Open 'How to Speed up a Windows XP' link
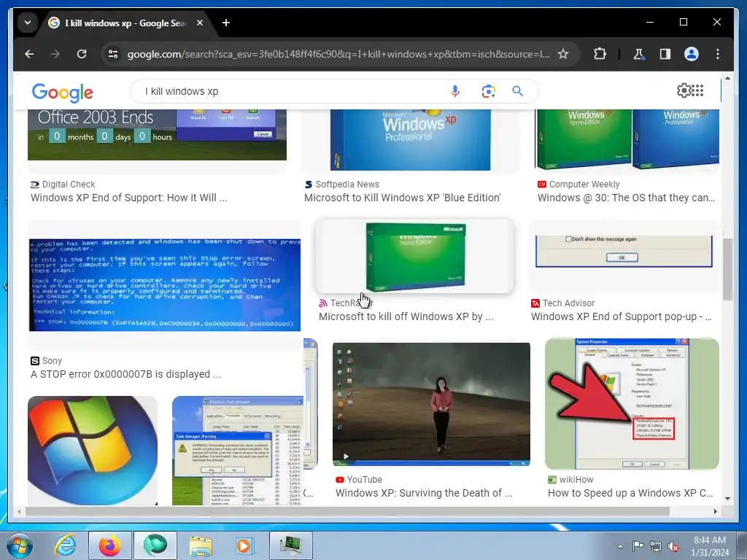 tap(630, 493)
